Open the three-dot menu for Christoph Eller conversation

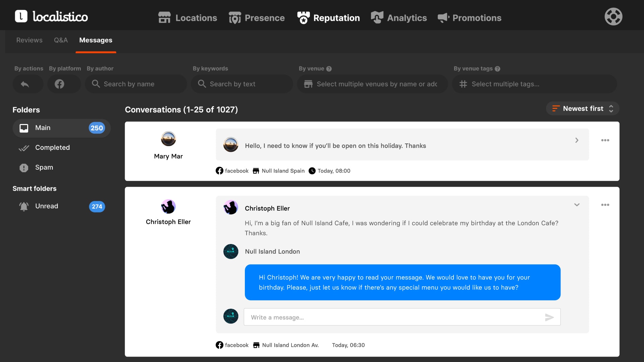click(605, 205)
